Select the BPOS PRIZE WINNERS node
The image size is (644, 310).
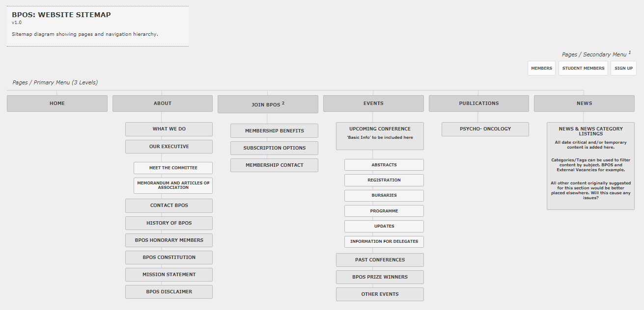click(x=380, y=277)
